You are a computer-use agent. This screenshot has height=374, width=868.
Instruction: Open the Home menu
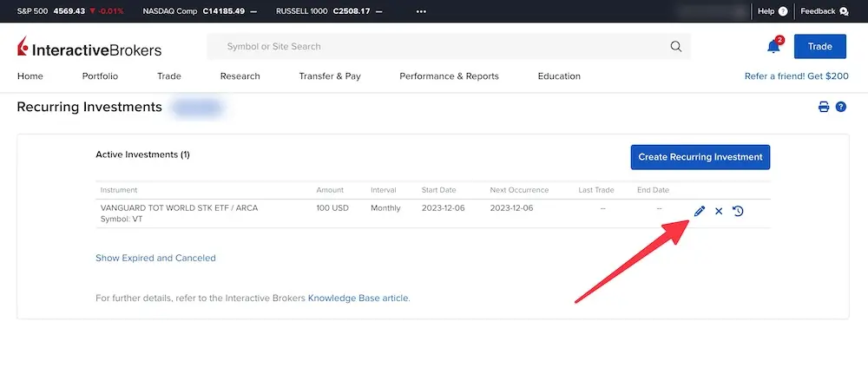(30, 76)
